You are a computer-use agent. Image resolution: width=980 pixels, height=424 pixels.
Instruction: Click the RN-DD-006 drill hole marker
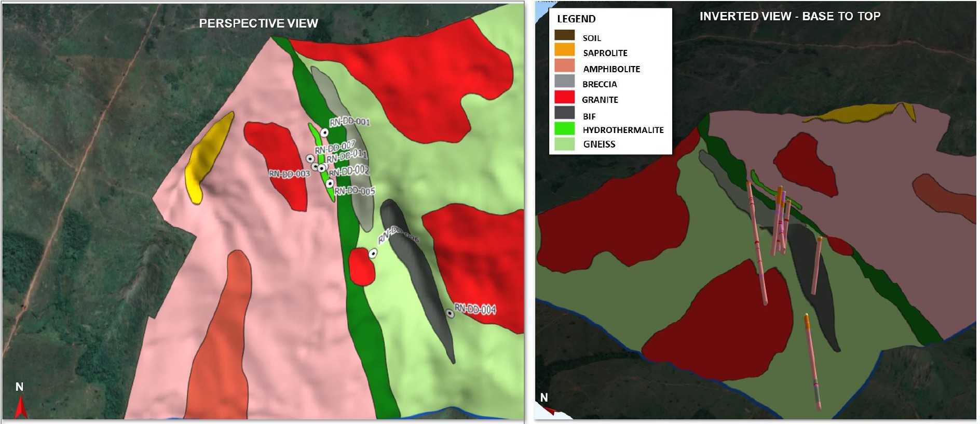(x=373, y=254)
